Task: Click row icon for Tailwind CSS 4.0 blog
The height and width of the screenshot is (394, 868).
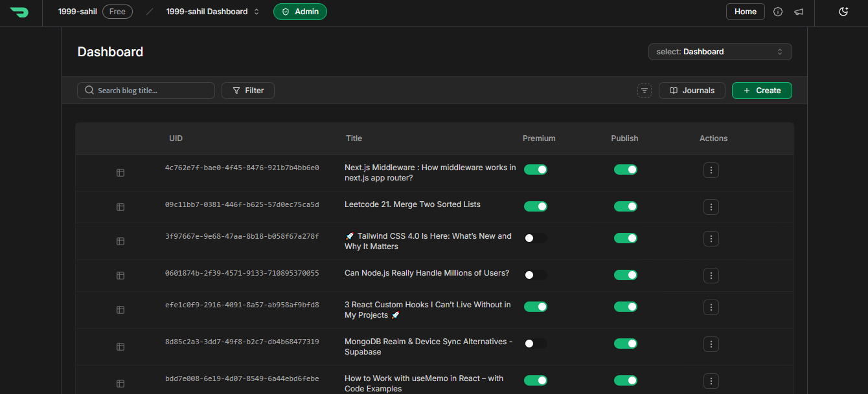Action: (x=120, y=241)
